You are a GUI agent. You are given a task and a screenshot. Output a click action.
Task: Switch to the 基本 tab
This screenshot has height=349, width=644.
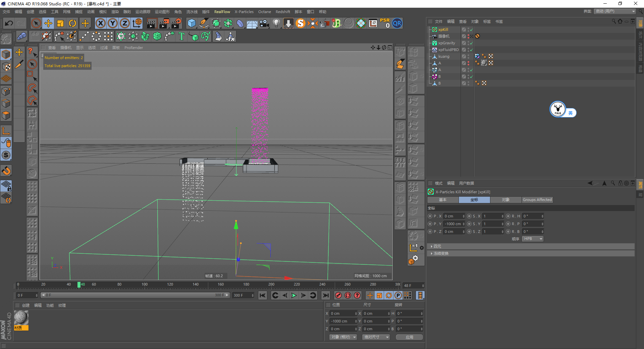[x=443, y=200]
